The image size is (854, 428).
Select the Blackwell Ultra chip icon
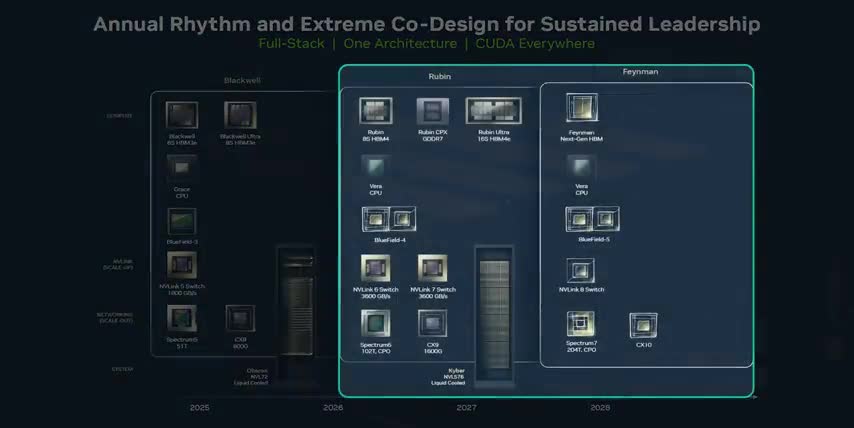coord(240,116)
